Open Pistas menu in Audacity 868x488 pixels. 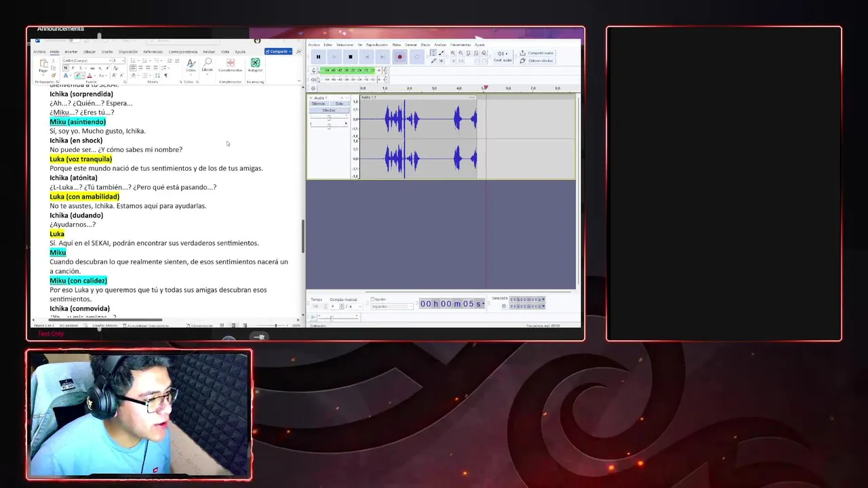(x=397, y=45)
